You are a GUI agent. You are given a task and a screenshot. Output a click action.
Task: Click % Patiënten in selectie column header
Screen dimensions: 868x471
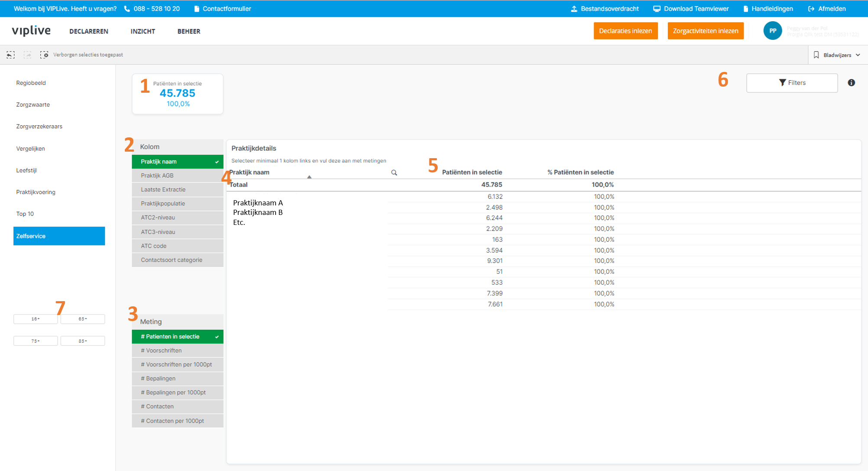(580, 172)
